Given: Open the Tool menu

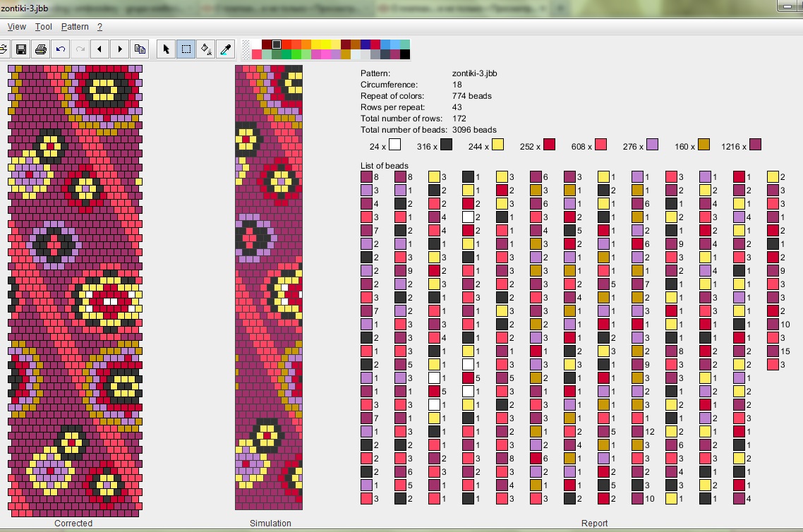Looking at the screenshot, I should click(x=44, y=27).
